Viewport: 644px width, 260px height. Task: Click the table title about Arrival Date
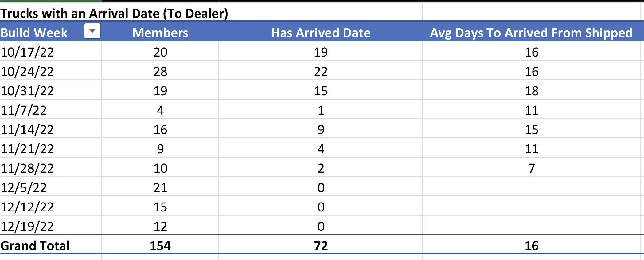pyautogui.click(x=114, y=14)
